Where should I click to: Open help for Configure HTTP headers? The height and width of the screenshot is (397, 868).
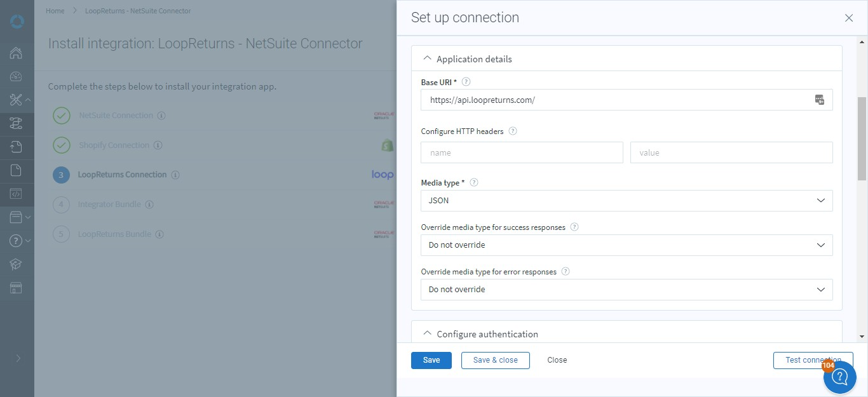[513, 131]
